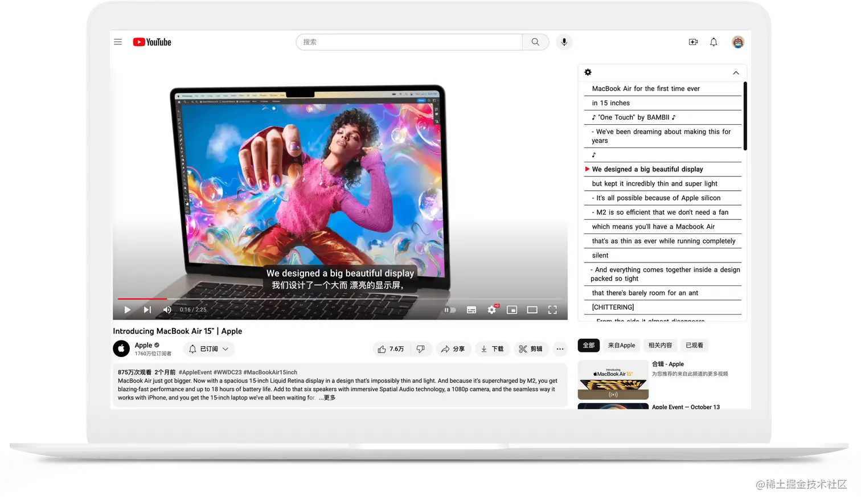The height and width of the screenshot is (504, 861).
Task: Open the notifications bell
Action: click(x=714, y=42)
